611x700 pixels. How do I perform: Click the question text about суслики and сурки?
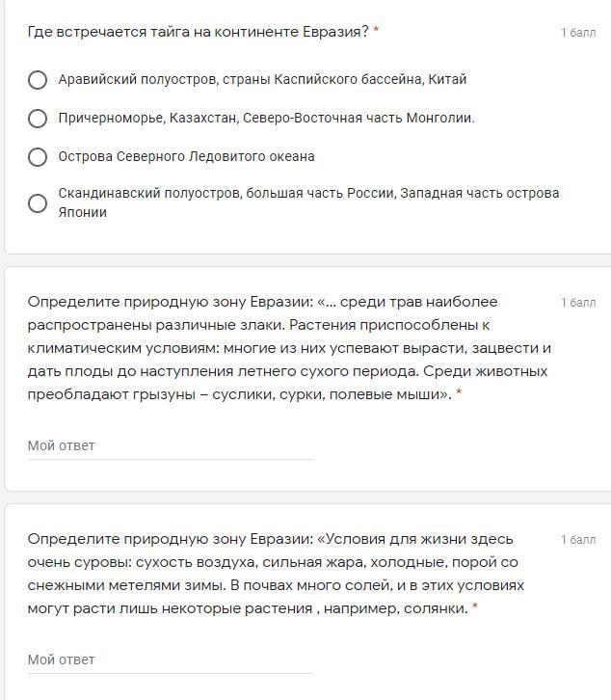click(x=289, y=347)
